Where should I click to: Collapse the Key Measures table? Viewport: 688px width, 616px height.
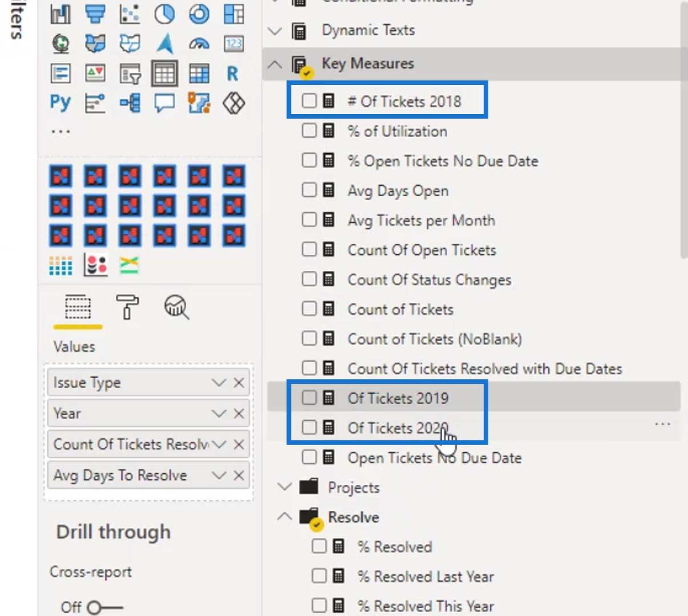(275, 64)
